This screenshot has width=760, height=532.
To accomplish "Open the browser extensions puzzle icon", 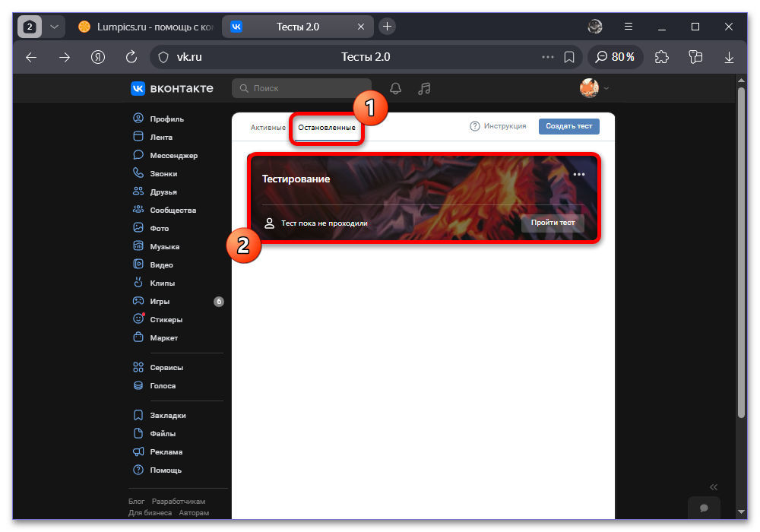I will tap(662, 57).
